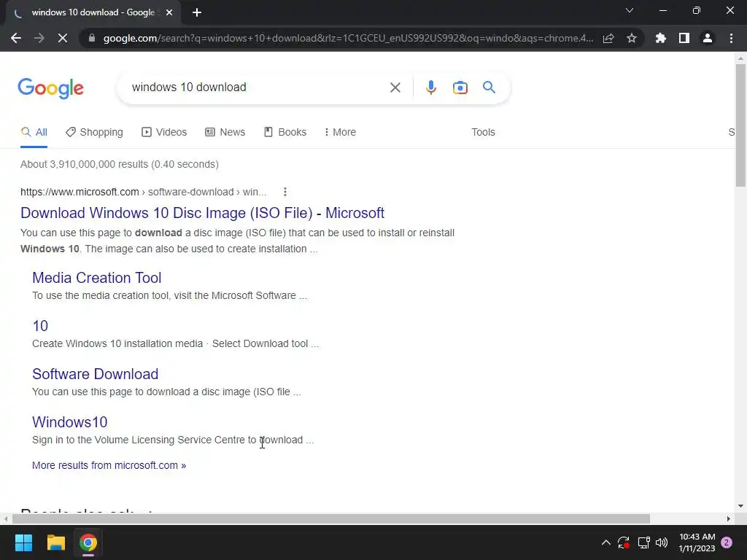
Task: Stop loading the page
Action: (63, 38)
